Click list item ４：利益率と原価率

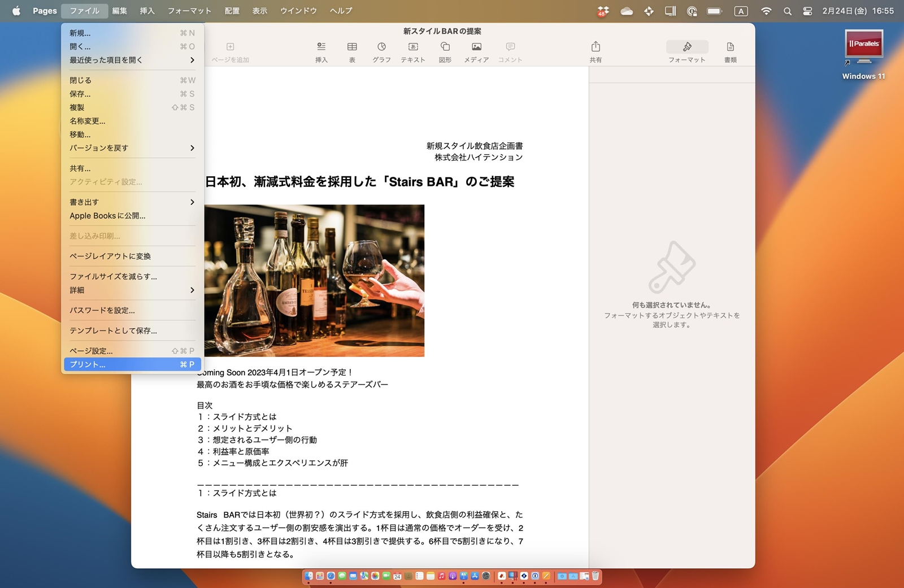point(233,452)
